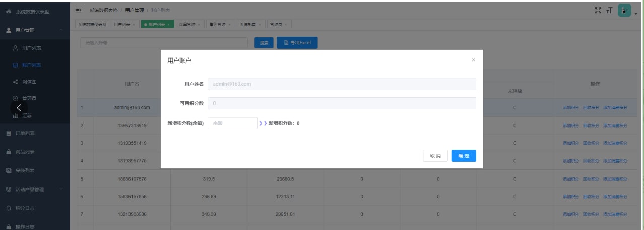Image resolution: width=644 pixels, height=230 pixels.
Task: Click the 订单列表 clipboard icon
Action: (x=9, y=134)
